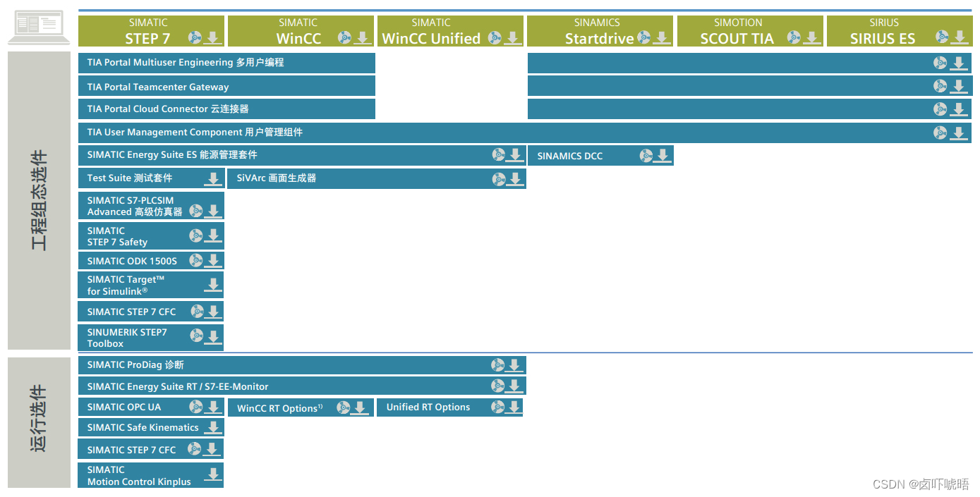This screenshot has width=980, height=497.
Task: Click the disc icon in the SIMATIC WinCC header
Action: pos(345,37)
